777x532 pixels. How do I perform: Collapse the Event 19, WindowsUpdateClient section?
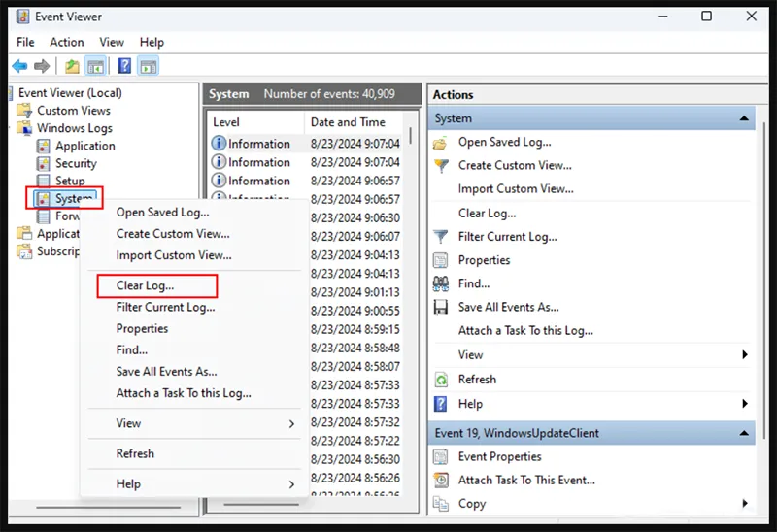point(744,433)
